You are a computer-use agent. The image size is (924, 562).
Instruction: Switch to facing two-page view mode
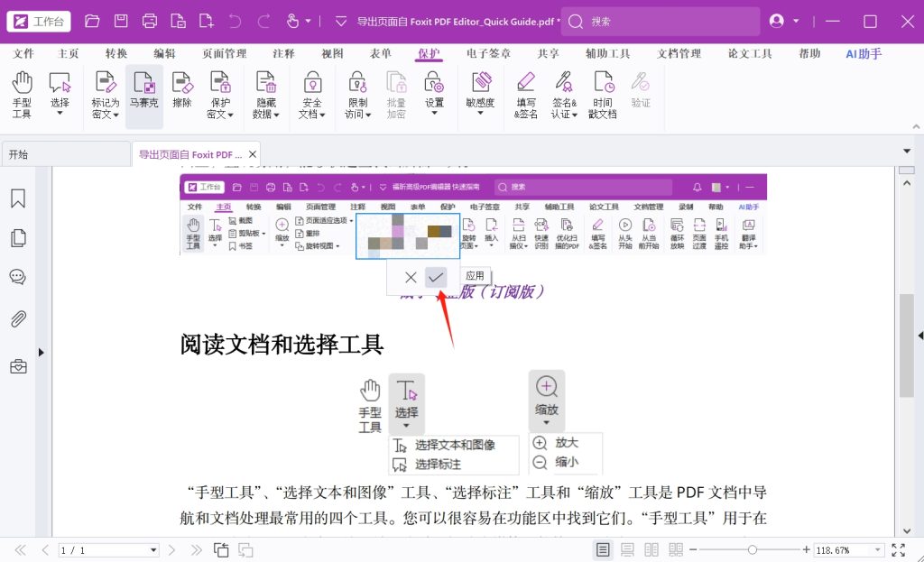coord(651,549)
